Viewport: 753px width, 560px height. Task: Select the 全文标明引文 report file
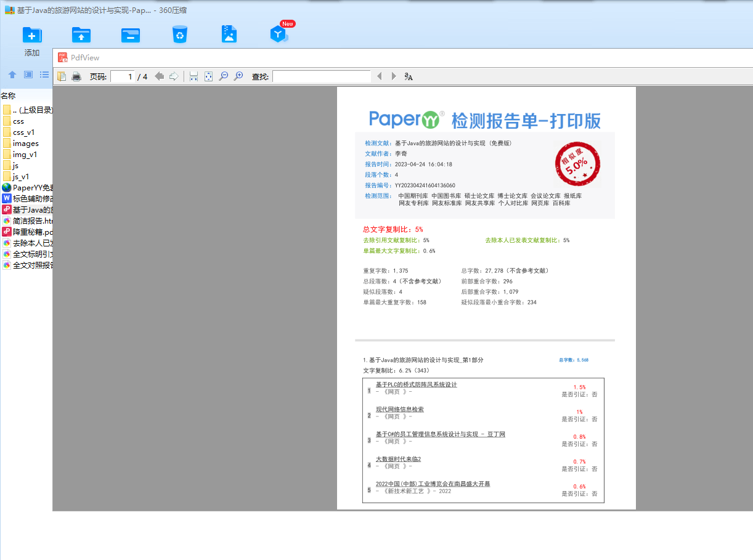(27, 254)
